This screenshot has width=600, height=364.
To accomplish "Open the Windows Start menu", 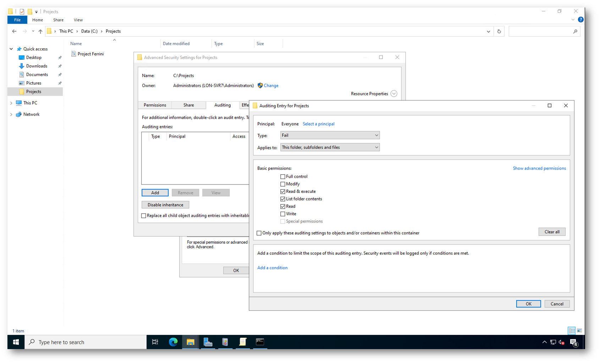I will tap(16, 342).
